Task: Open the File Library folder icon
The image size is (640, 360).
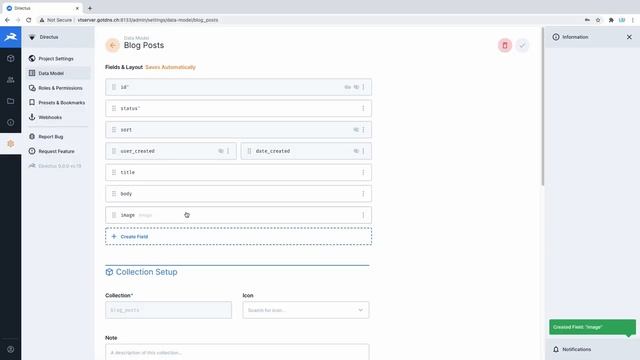Action: 11,101
